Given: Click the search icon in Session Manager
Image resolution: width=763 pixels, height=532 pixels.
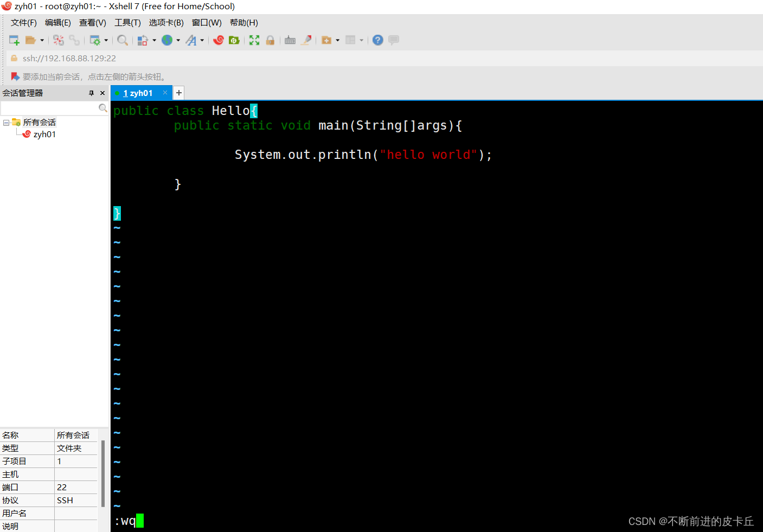Looking at the screenshot, I should (102, 108).
